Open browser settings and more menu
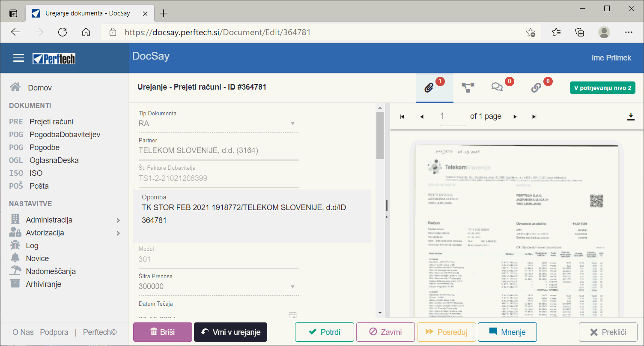This screenshot has height=346, width=644. (629, 32)
